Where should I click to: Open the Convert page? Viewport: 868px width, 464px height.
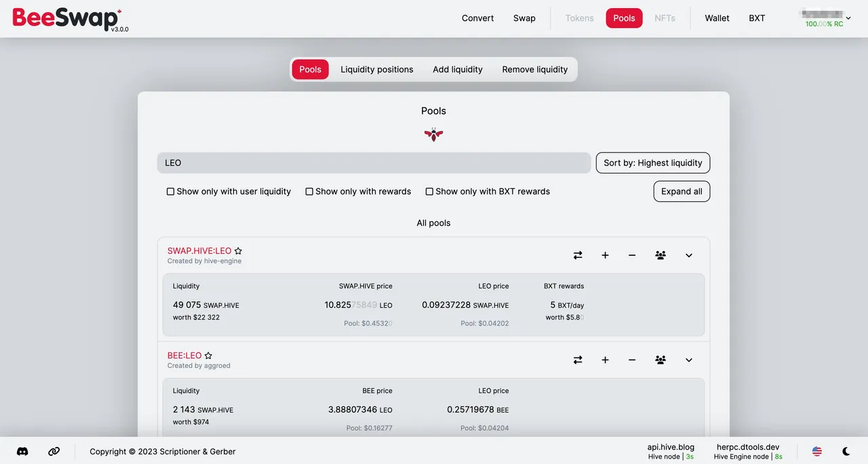tap(478, 18)
